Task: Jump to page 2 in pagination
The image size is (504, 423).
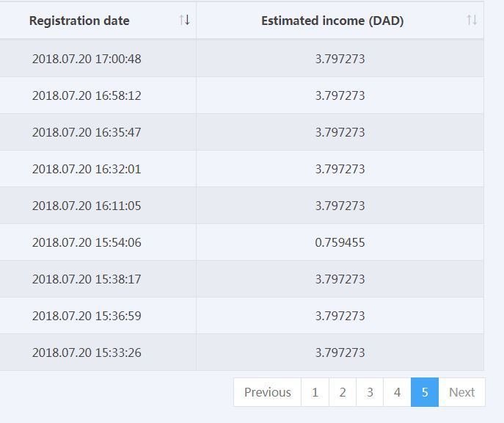Action: coord(342,392)
